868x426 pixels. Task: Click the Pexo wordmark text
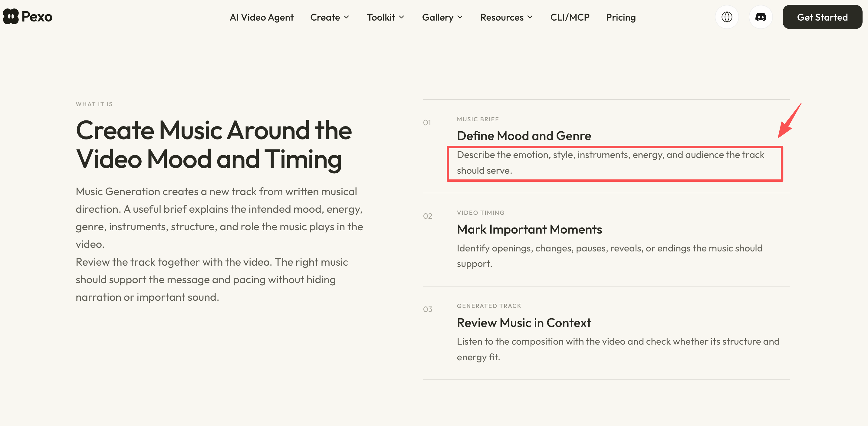37,17
